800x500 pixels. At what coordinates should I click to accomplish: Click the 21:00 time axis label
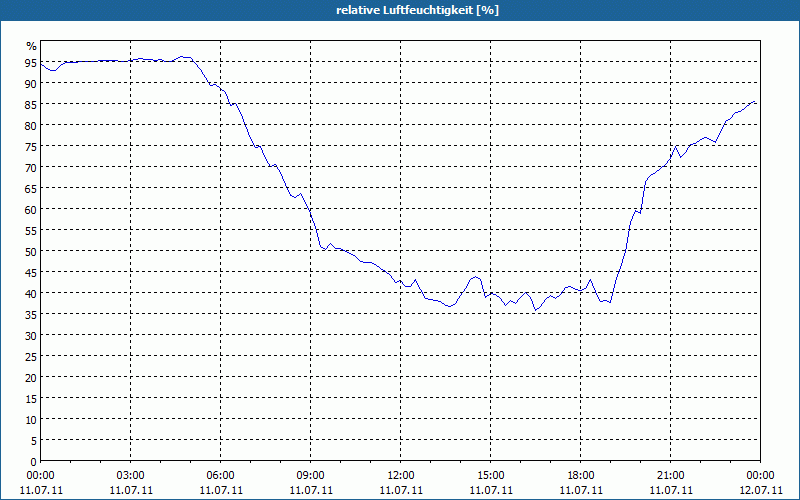(x=670, y=476)
